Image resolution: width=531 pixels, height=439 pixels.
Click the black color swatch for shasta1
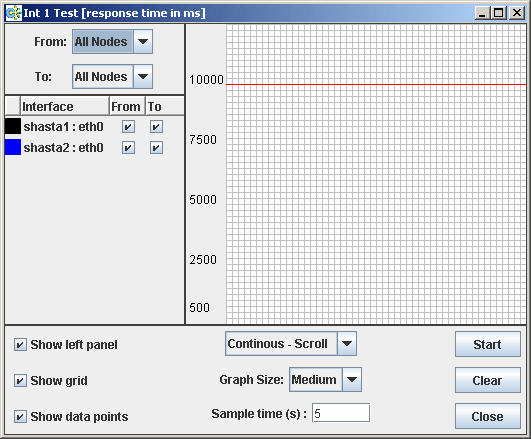click(x=13, y=126)
